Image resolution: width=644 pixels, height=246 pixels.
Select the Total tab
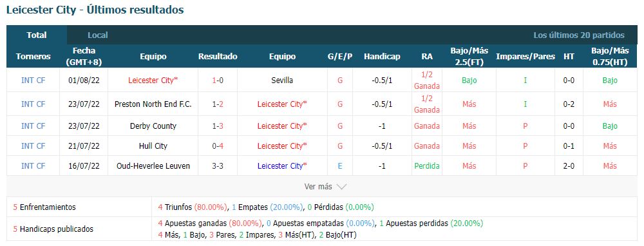(37, 35)
